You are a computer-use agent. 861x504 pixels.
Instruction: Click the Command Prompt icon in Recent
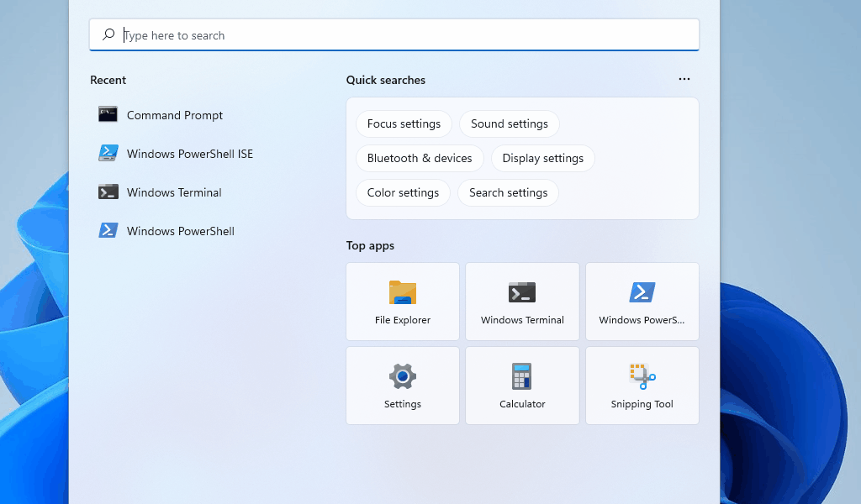click(x=108, y=114)
